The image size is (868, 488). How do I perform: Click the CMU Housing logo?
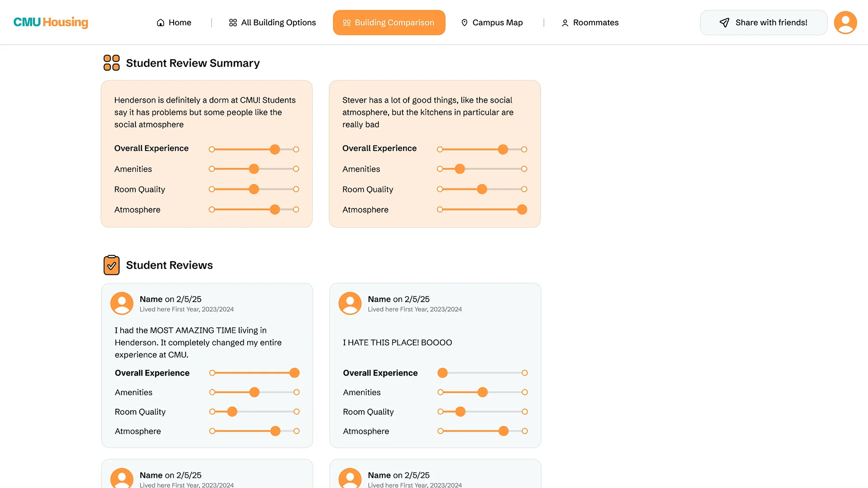click(51, 22)
